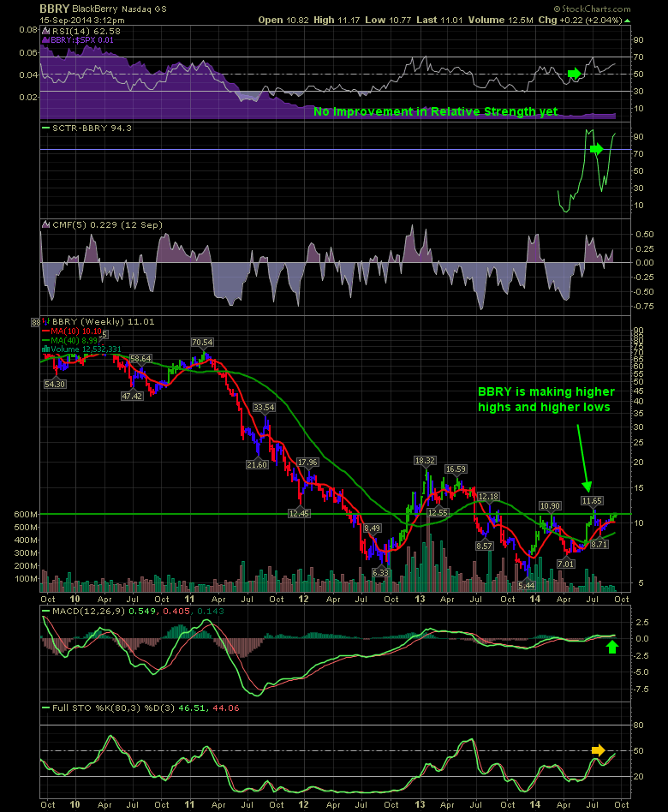The width and height of the screenshot is (668, 812).
Task: Click the 15-Sep-2014 3:12pm timestamp
Action: [82, 21]
